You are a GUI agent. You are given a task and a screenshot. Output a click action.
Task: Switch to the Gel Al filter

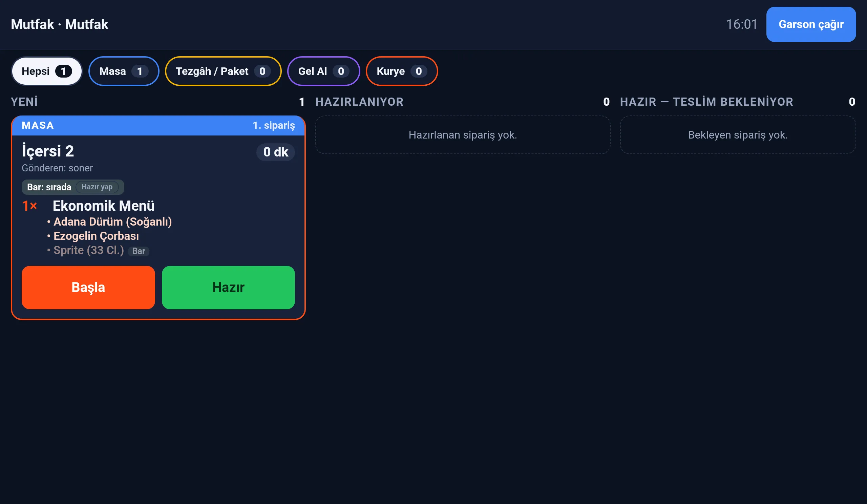tap(323, 71)
